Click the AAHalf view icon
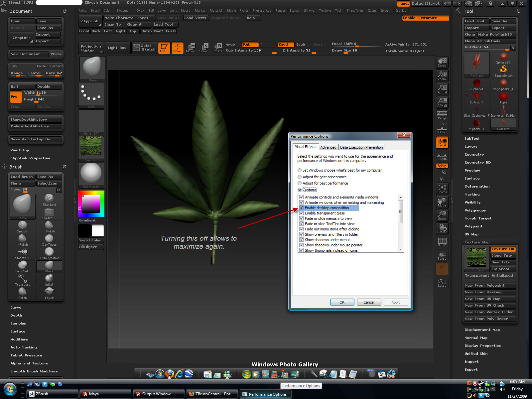 (442, 102)
